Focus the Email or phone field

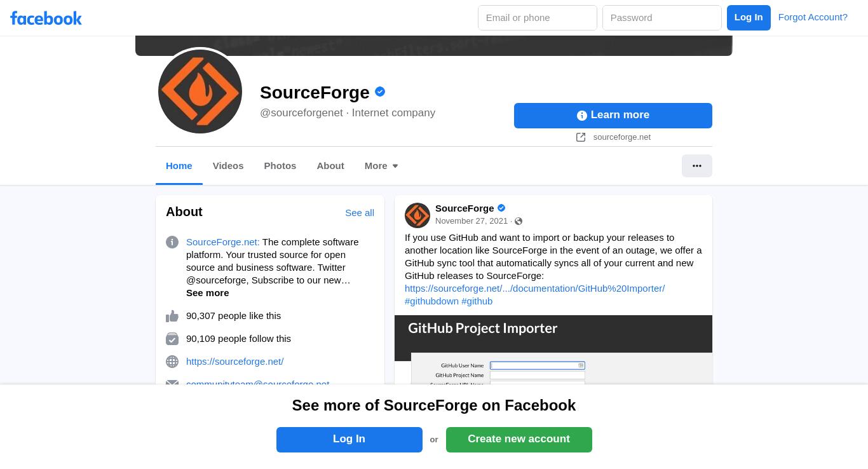point(538,18)
